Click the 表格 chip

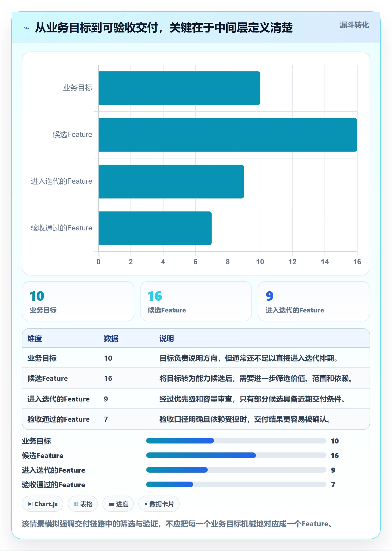[x=83, y=504]
